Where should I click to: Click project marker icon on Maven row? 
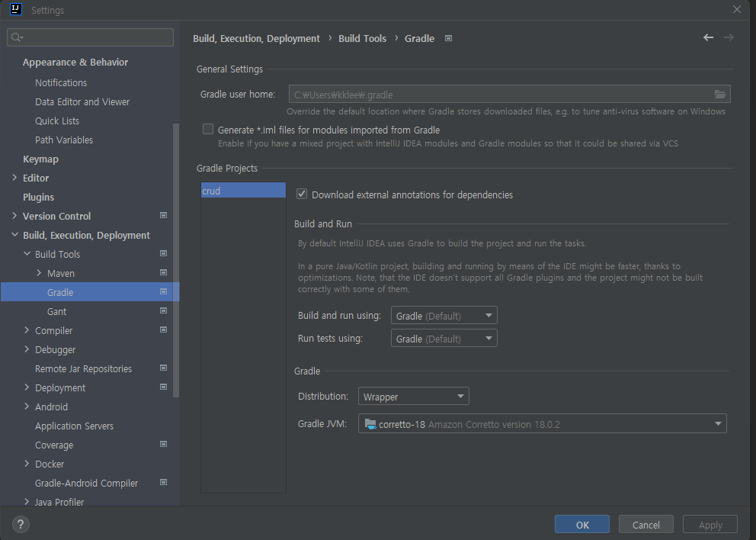[x=163, y=272]
